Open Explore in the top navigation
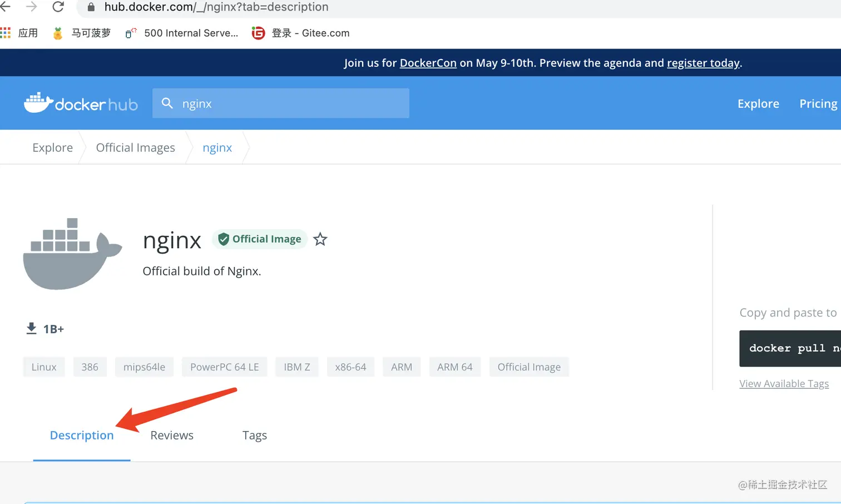 point(758,103)
